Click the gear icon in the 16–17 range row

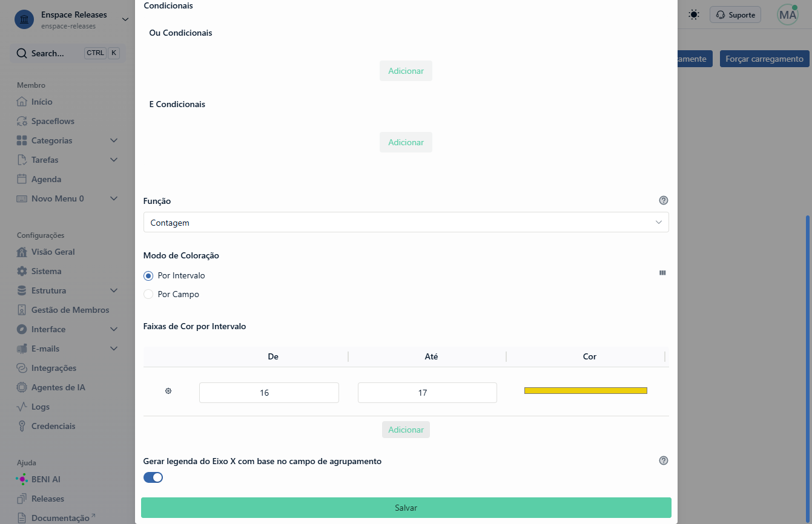168,391
